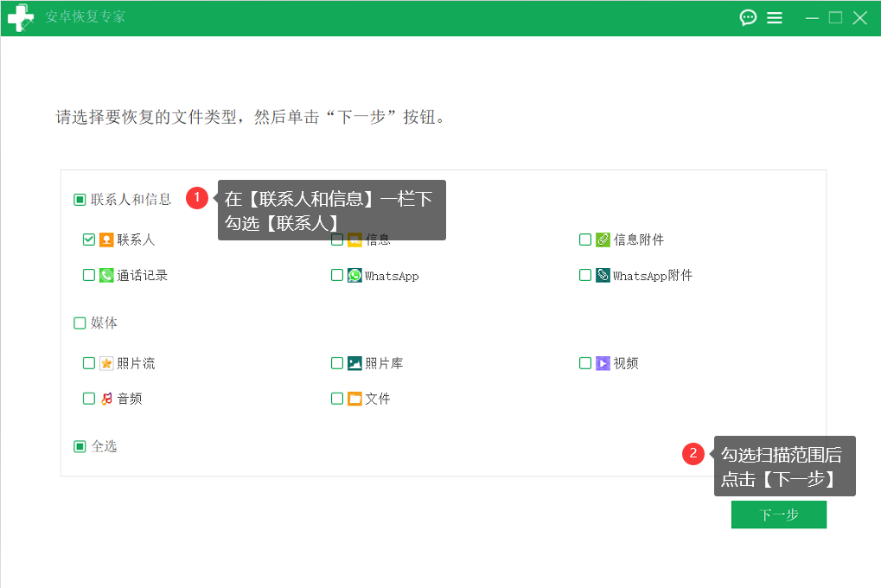Uncheck the 联系人 checkbox

tap(88, 240)
